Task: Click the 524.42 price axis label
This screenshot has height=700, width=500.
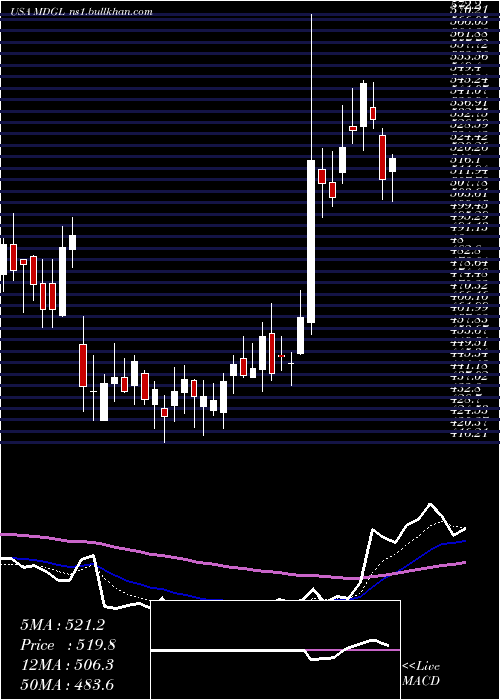Action: [x=469, y=137]
